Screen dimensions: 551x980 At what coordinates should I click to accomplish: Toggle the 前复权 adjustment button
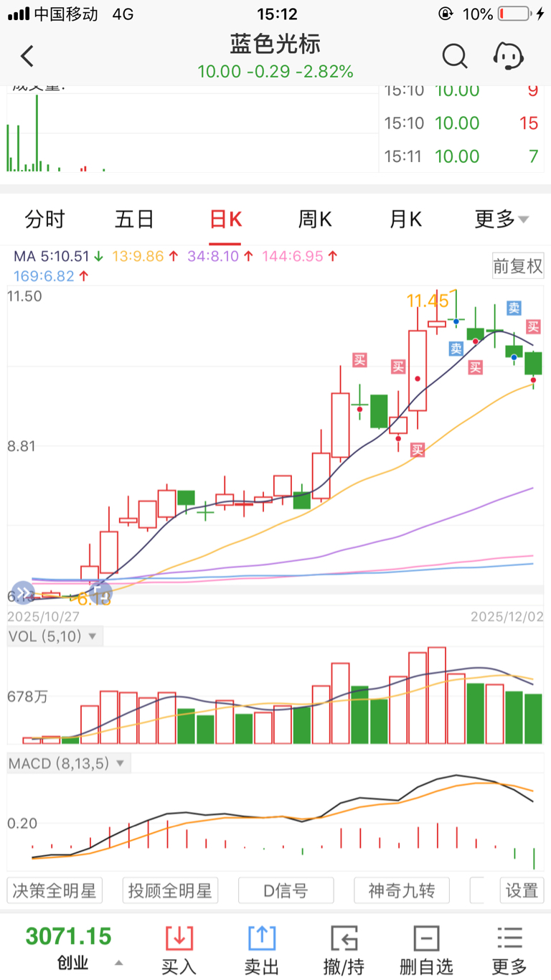(518, 265)
